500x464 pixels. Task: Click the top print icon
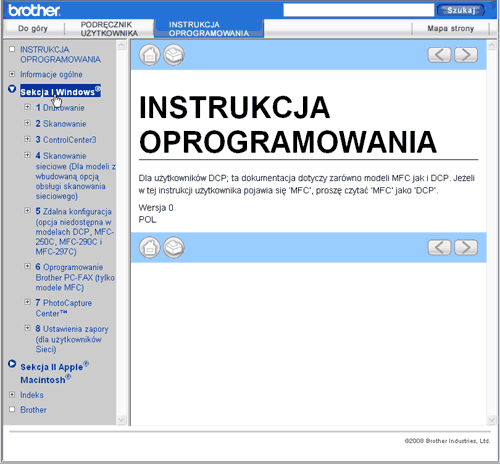(x=174, y=55)
